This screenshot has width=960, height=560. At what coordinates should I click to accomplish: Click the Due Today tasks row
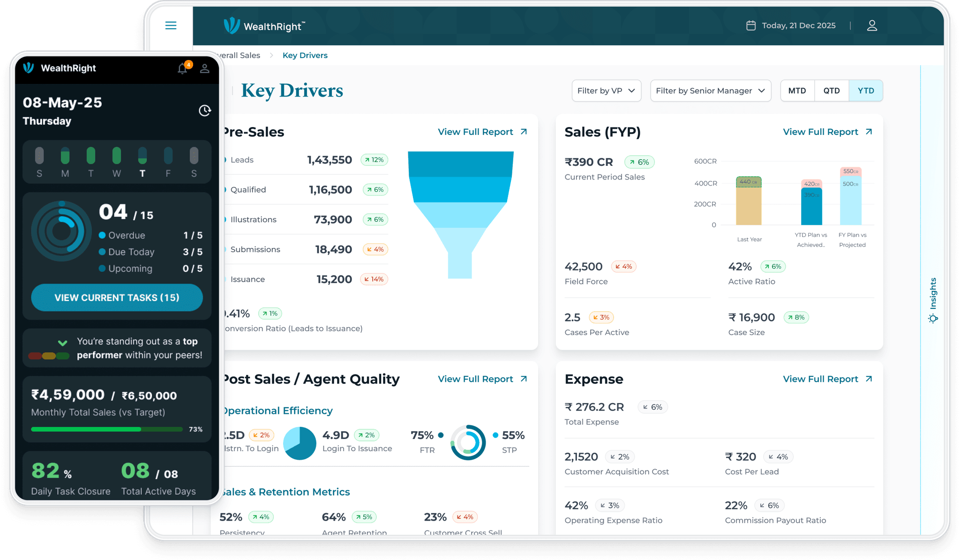150,252
